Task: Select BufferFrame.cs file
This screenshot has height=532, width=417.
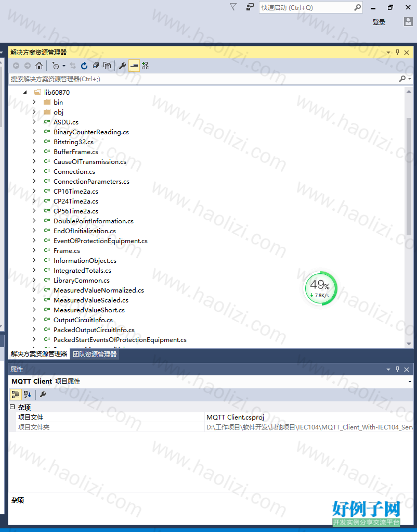Action: 76,151
